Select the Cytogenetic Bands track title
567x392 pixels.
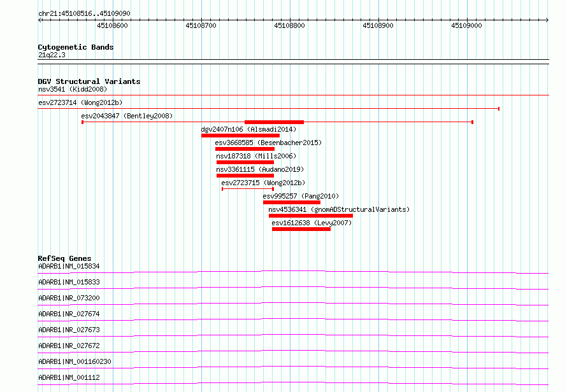(x=76, y=47)
